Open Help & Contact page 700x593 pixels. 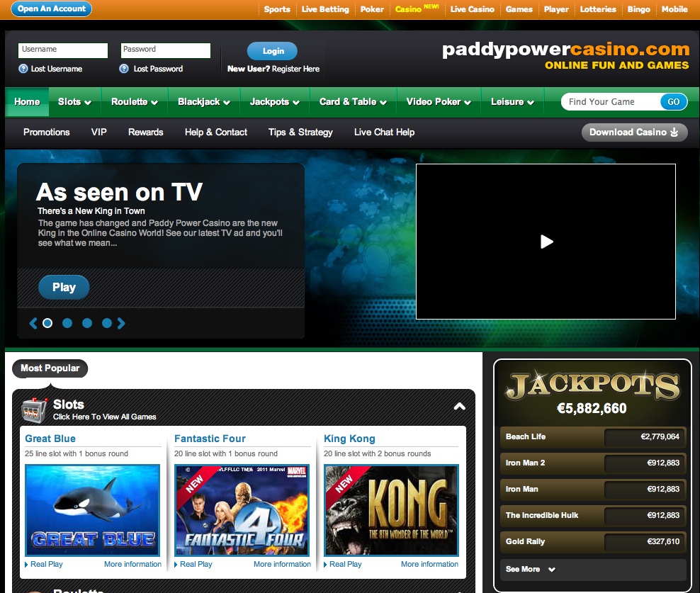[216, 132]
